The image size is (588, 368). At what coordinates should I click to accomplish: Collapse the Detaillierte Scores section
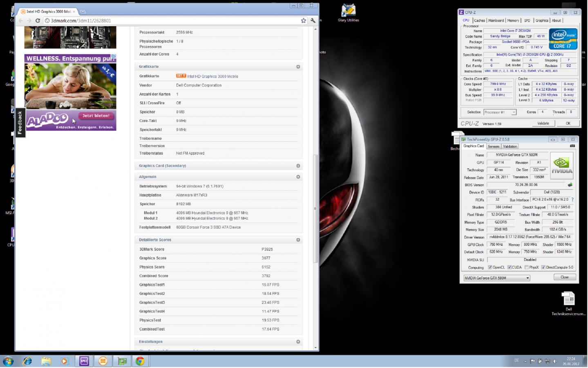[298, 240]
